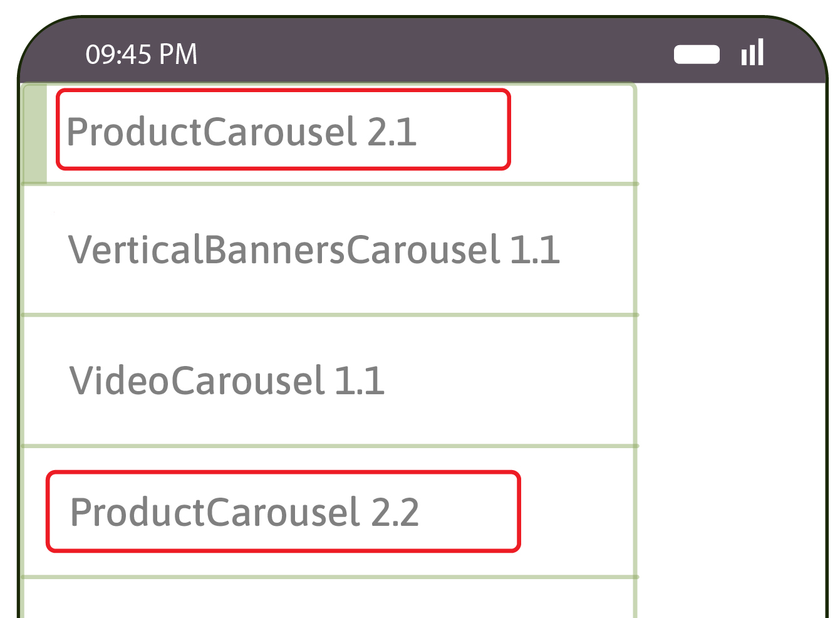Click the list's right vertical border line
This screenshot has height=618, width=840.
(635, 376)
